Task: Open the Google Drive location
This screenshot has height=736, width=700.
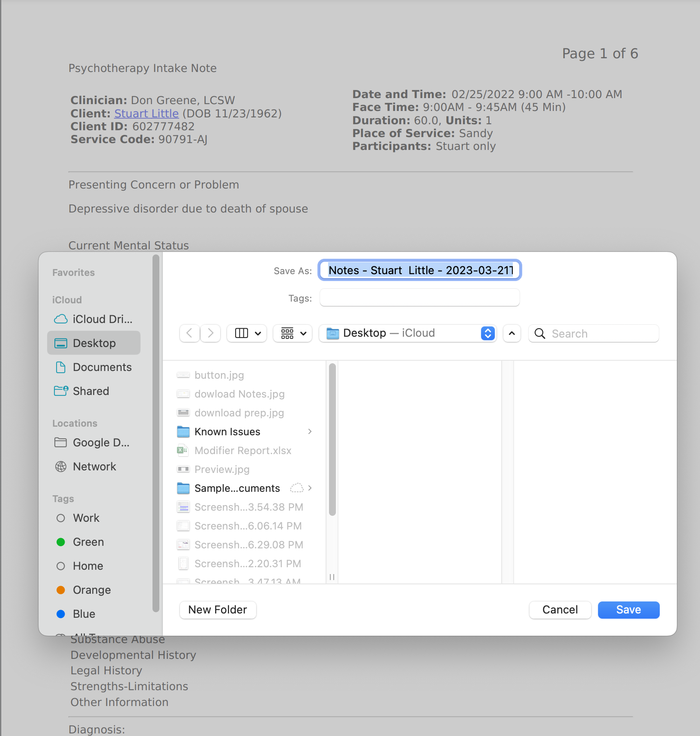Action: 101,443
